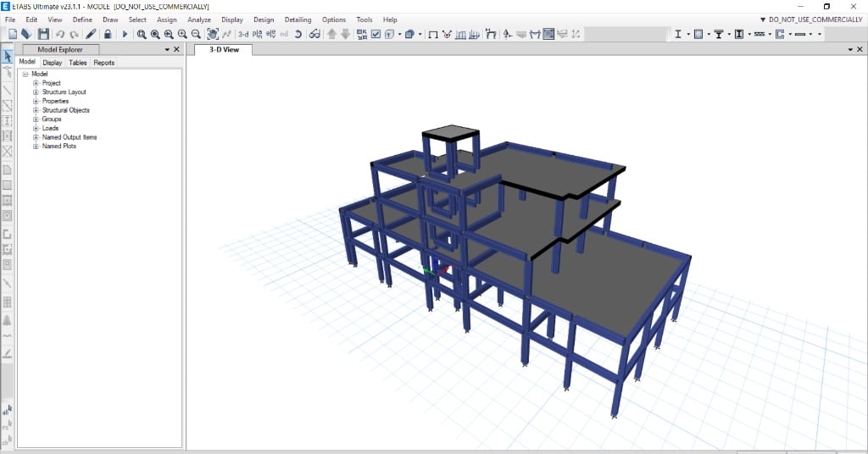Screen dimensions: 868x454
Task: Click the Rotate 3D View icon
Action: click(298, 34)
